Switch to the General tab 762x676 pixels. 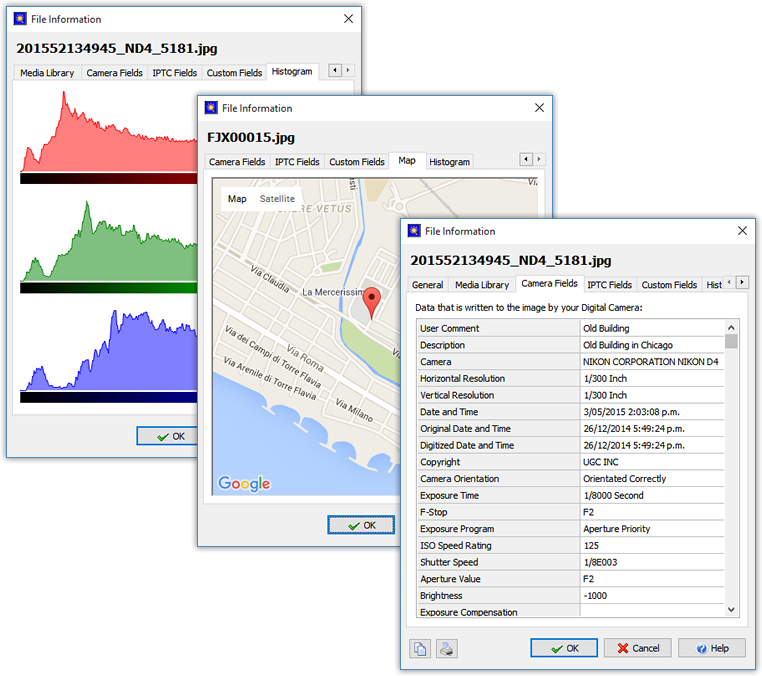click(427, 285)
